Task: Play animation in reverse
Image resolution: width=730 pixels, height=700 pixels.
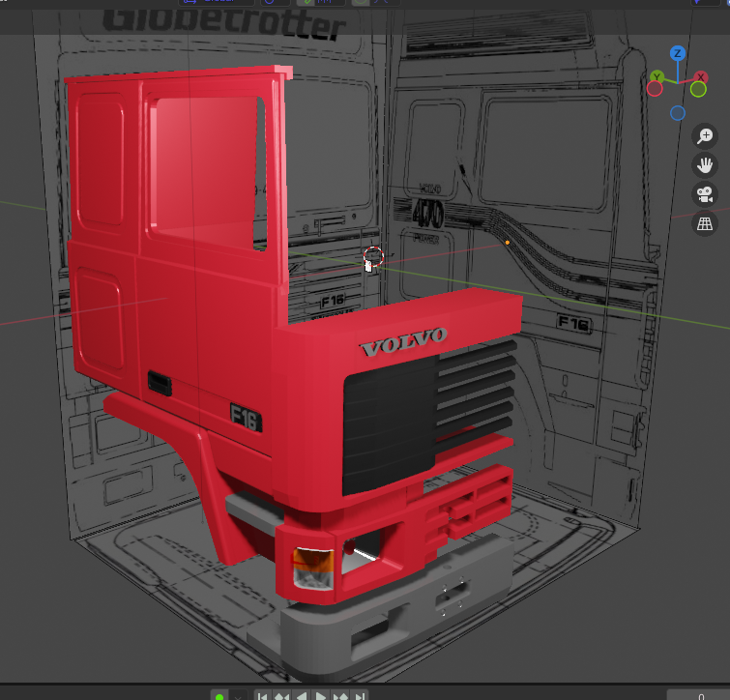Action: coord(302,696)
